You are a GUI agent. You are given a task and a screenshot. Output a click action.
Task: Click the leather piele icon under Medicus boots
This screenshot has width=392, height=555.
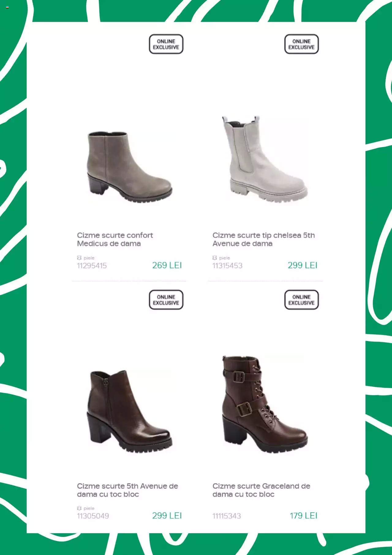pyautogui.click(x=79, y=258)
